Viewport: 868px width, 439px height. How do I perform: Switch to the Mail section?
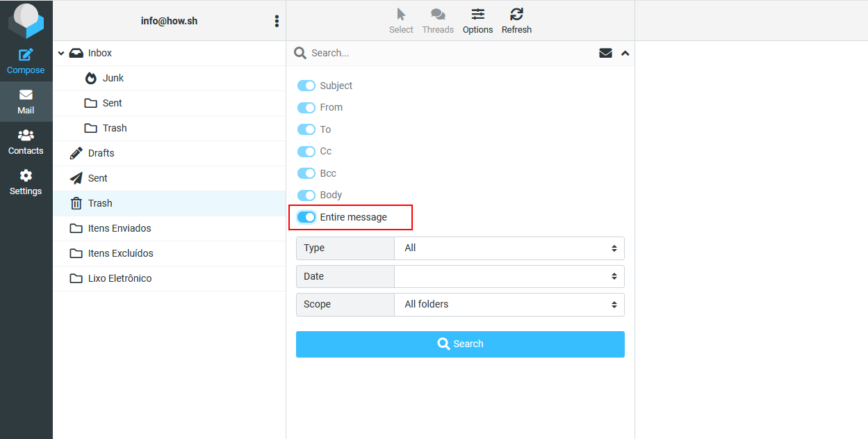[26, 102]
